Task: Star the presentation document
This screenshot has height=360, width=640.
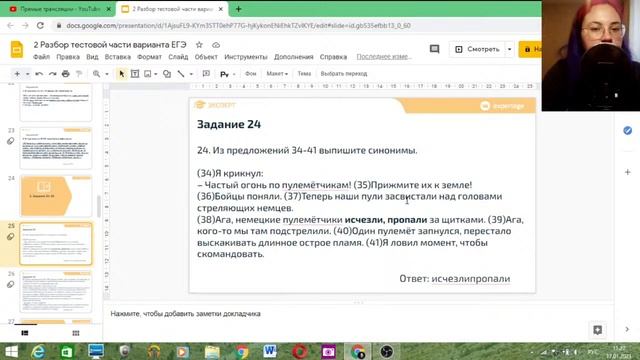Action: click(x=199, y=45)
